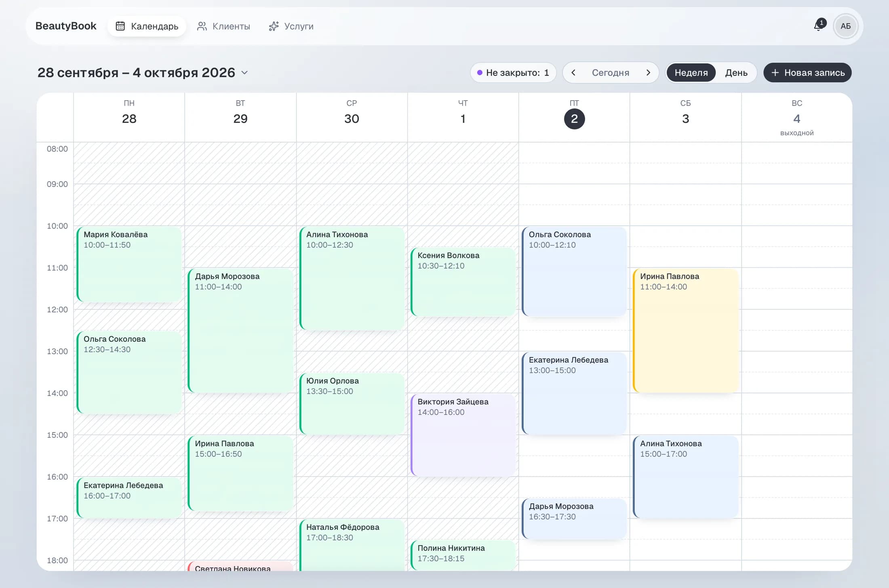Open the Календарь tab

[147, 26]
